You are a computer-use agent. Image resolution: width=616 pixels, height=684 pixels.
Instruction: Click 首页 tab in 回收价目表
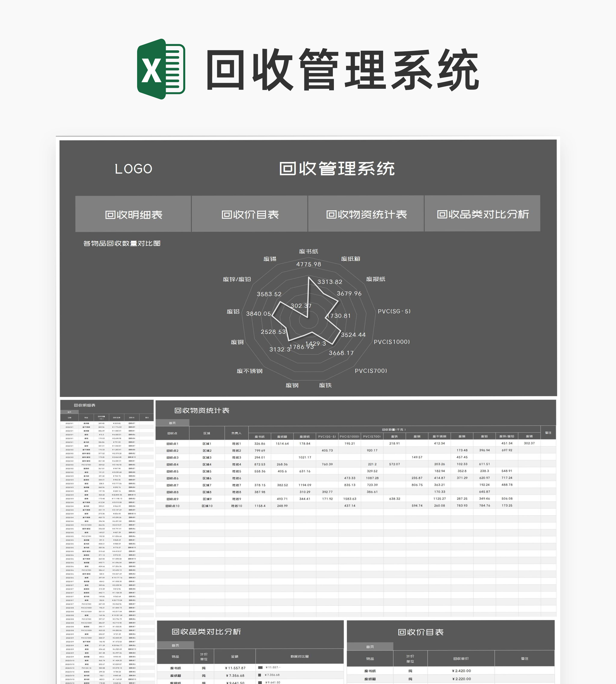(x=370, y=646)
